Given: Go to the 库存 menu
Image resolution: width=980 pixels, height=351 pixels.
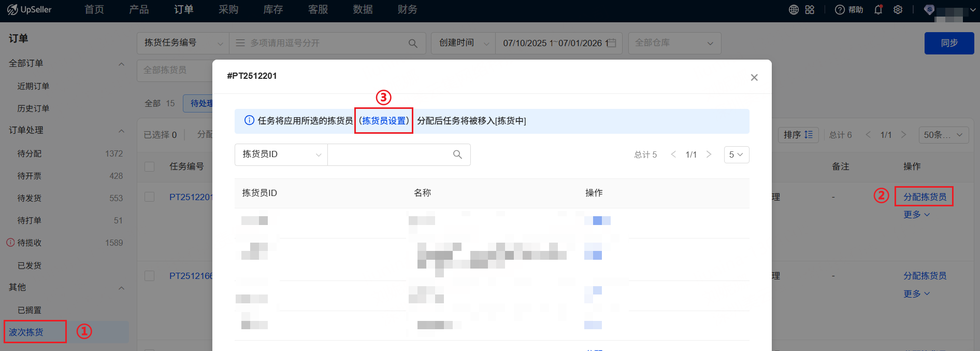Looking at the screenshot, I should [x=273, y=10].
